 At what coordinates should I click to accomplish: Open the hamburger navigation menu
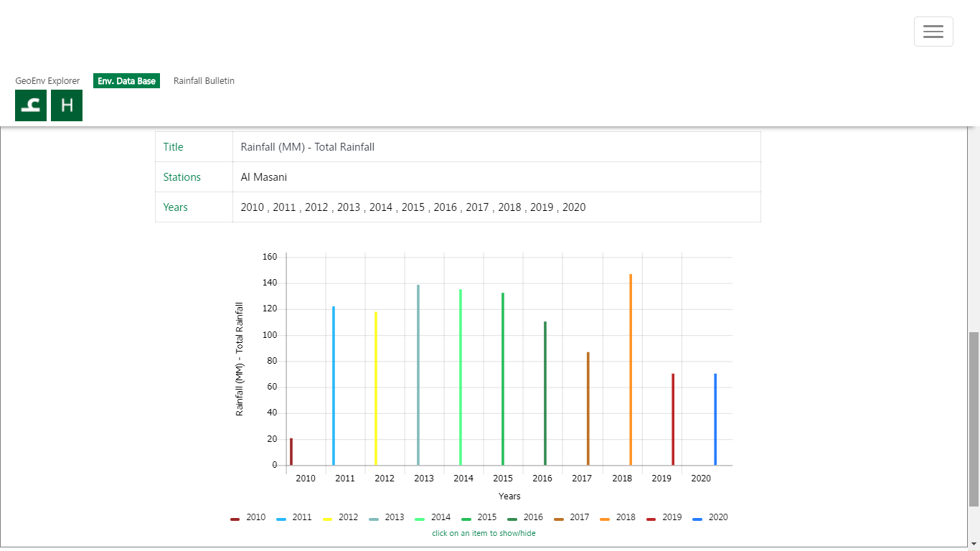tap(933, 32)
